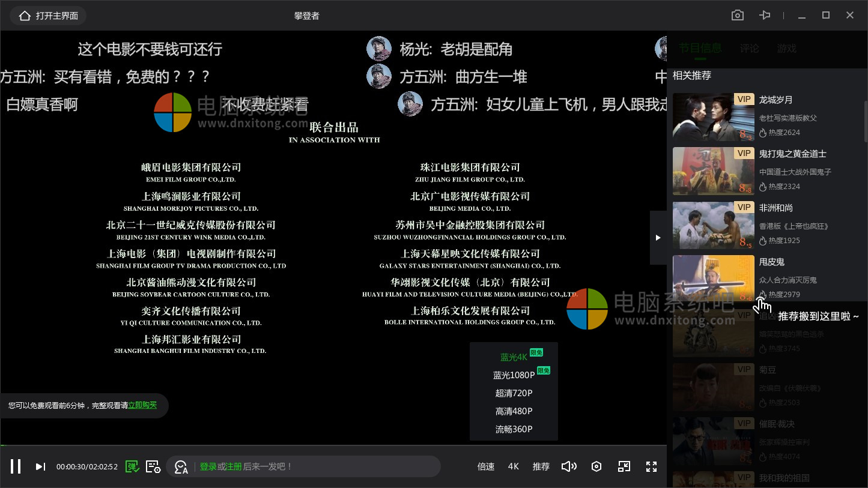This screenshot has height=488, width=868.
Task: Open the 4K quality selector
Action: tap(514, 466)
